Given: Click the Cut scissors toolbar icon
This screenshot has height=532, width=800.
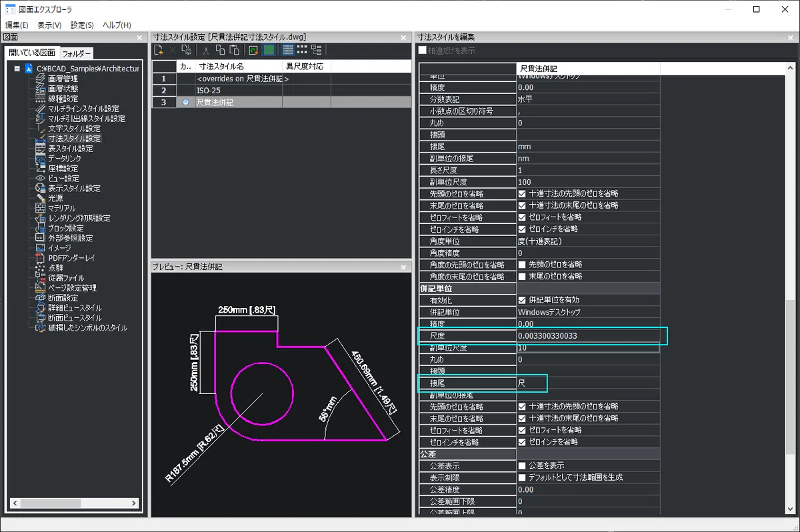Looking at the screenshot, I should pos(207,50).
